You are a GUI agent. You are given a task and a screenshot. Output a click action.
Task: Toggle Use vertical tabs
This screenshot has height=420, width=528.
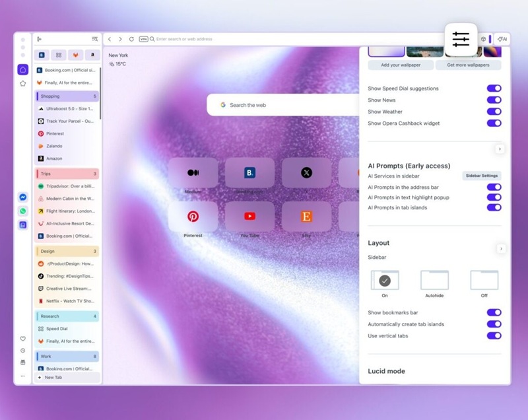pos(494,335)
